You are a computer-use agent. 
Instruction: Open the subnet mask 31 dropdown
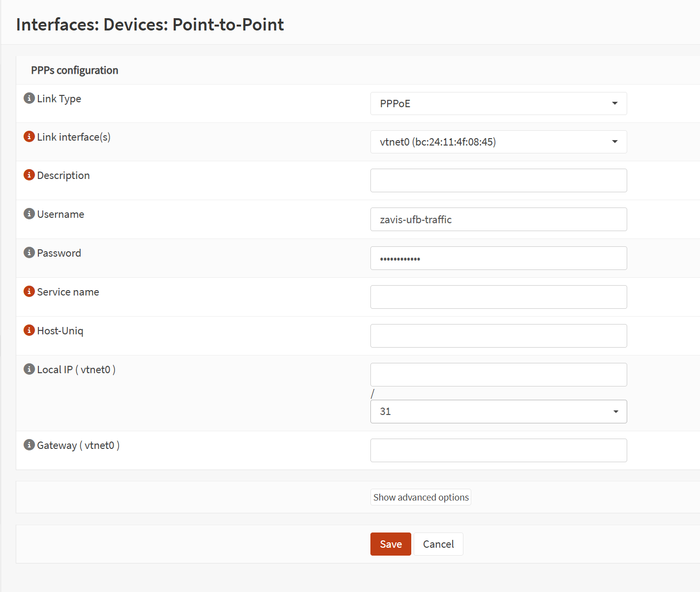click(x=498, y=412)
